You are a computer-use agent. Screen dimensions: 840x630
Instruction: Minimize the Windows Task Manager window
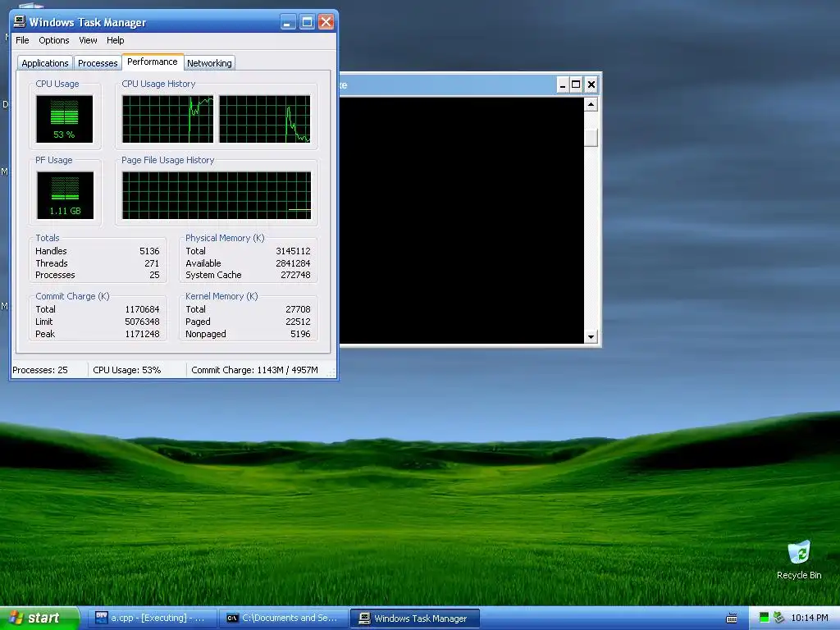288,22
